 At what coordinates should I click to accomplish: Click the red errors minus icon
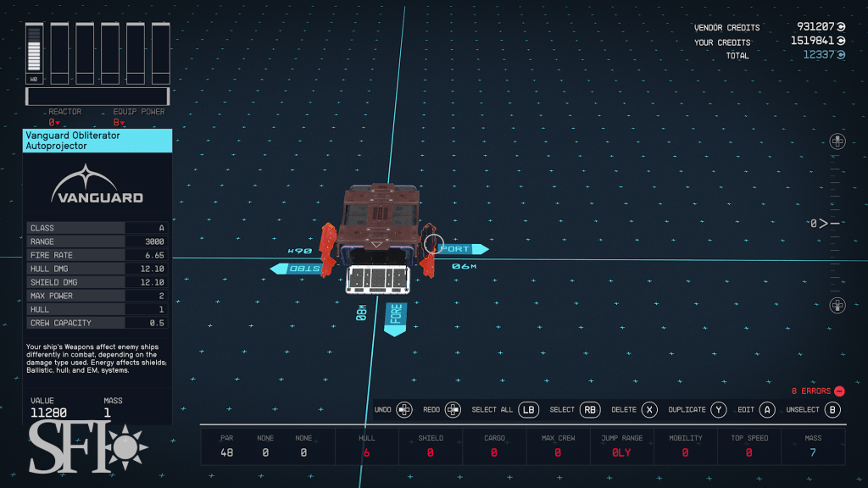[839, 391]
